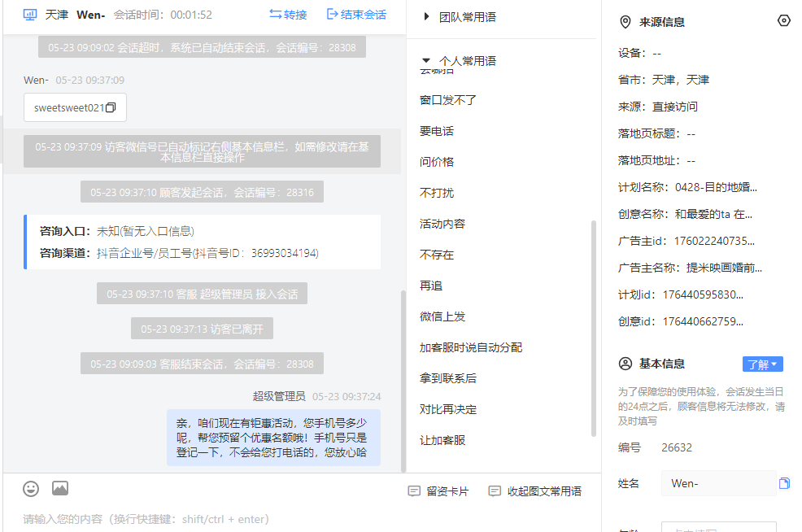Choose the 不存在 phrase
Image resolution: width=802 pixels, height=532 pixels.
pyautogui.click(x=437, y=255)
